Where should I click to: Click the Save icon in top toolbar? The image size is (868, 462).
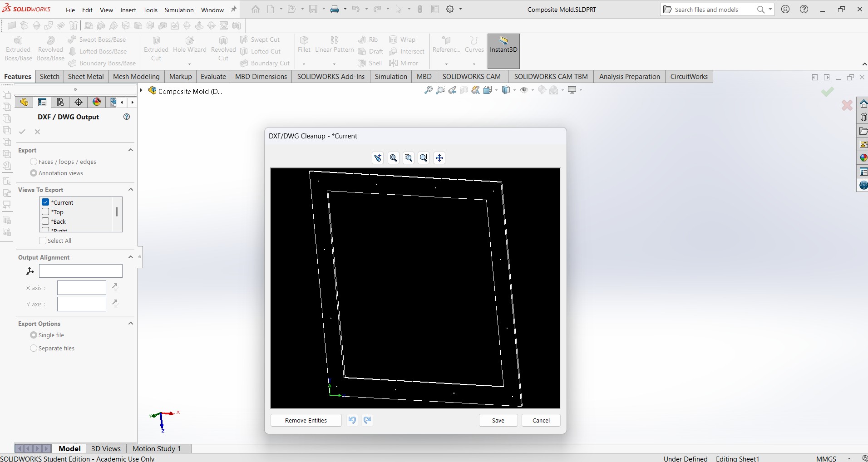313,9
